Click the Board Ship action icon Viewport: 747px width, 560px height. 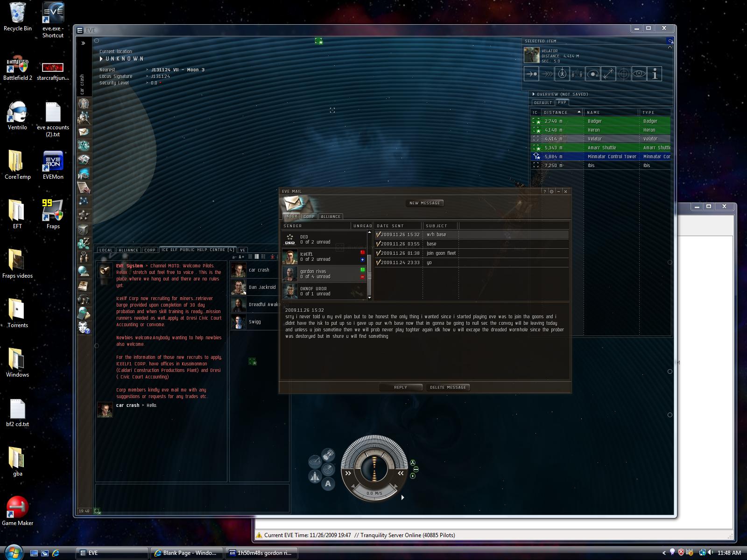(x=562, y=74)
